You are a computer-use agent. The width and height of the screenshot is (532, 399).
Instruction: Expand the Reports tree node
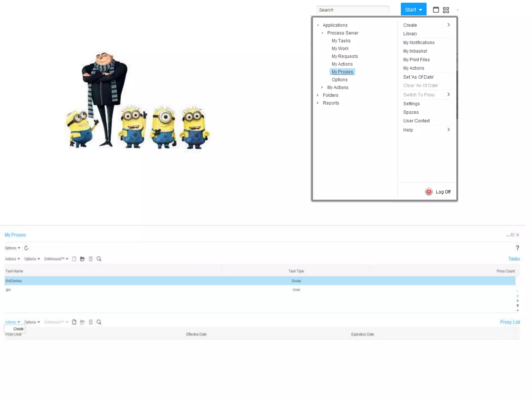click(318, 103)
